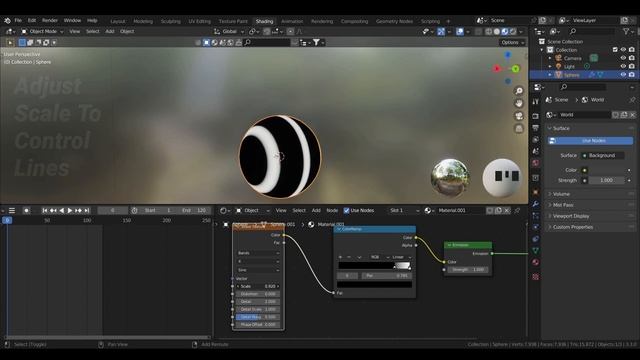Open the Texture properties tab icon

pos(536,277)
